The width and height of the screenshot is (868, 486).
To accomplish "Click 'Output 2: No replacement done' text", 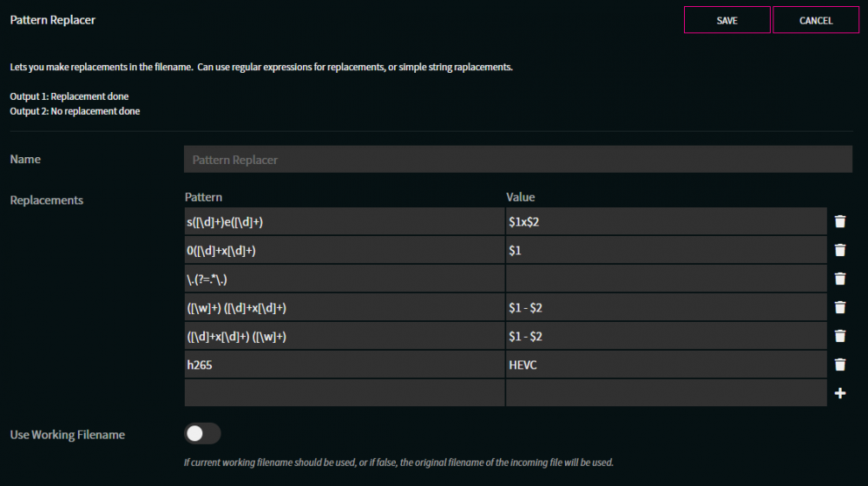I will tap(75, 111).
